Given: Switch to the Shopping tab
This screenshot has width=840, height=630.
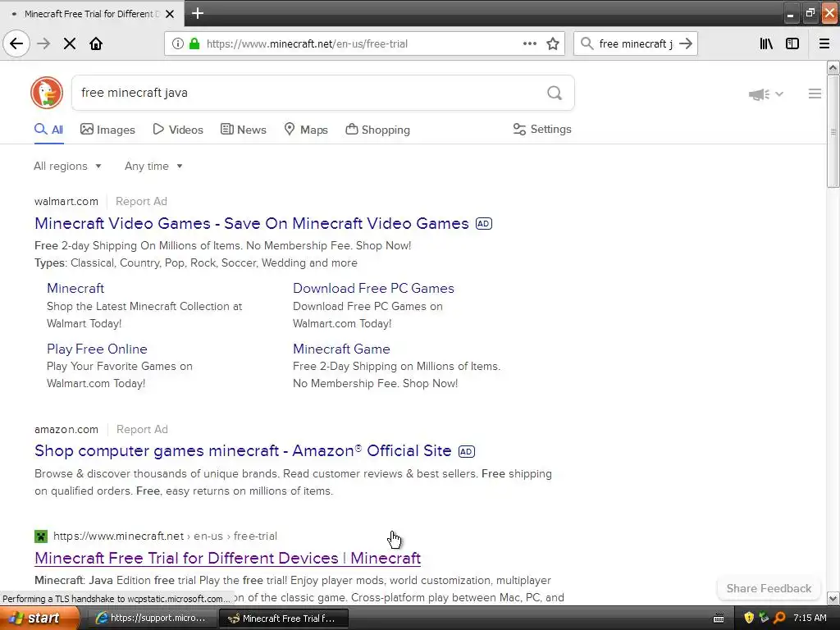Looking at the screenshot, I should tap(377, 130).
